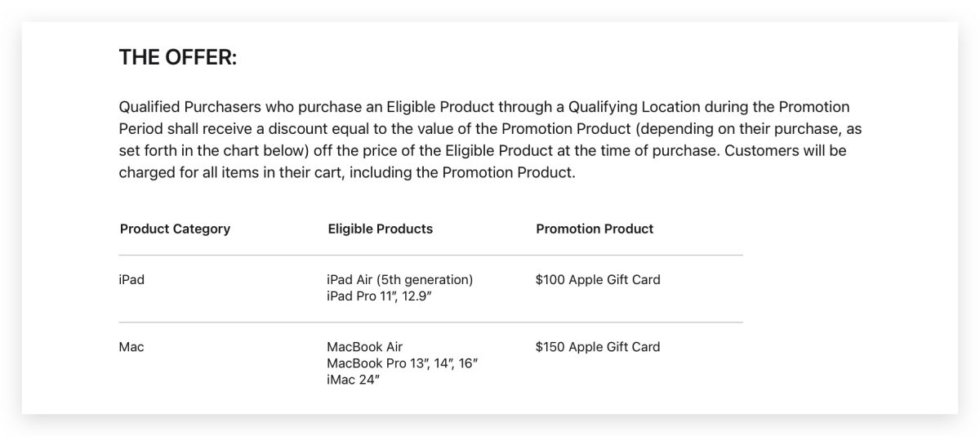Click the 'iMac 24″' entry
The height and width of the screenshot is (436, 980).
[x=354, y=380]
